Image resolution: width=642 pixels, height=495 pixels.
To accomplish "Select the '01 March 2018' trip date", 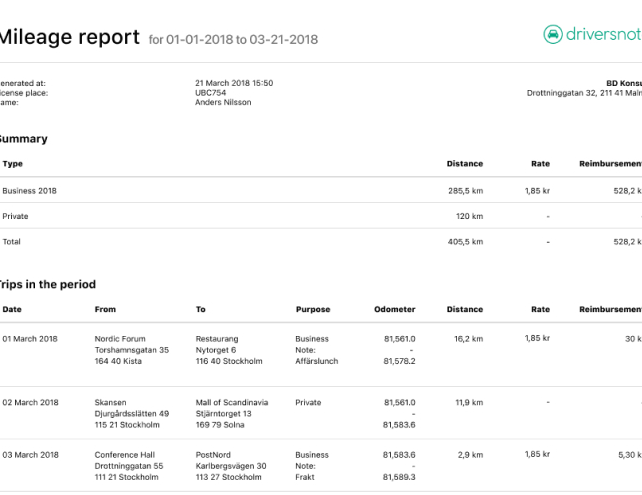I will [x=30, y=339].
